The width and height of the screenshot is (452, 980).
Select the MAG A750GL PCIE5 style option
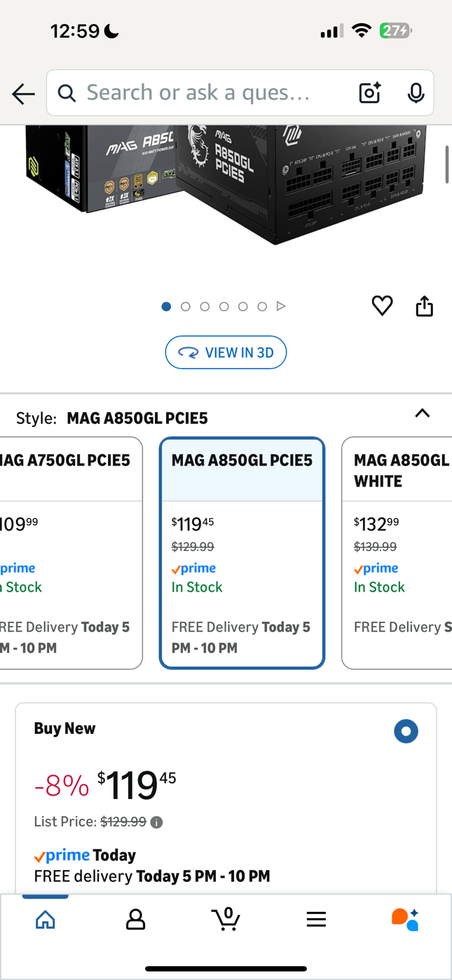[70, 552]
